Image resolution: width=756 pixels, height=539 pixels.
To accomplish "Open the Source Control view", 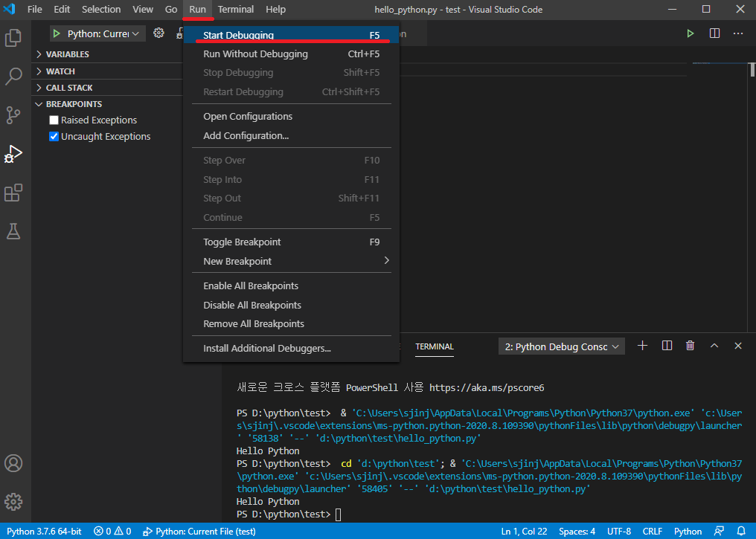I will (x=13, y=114).
